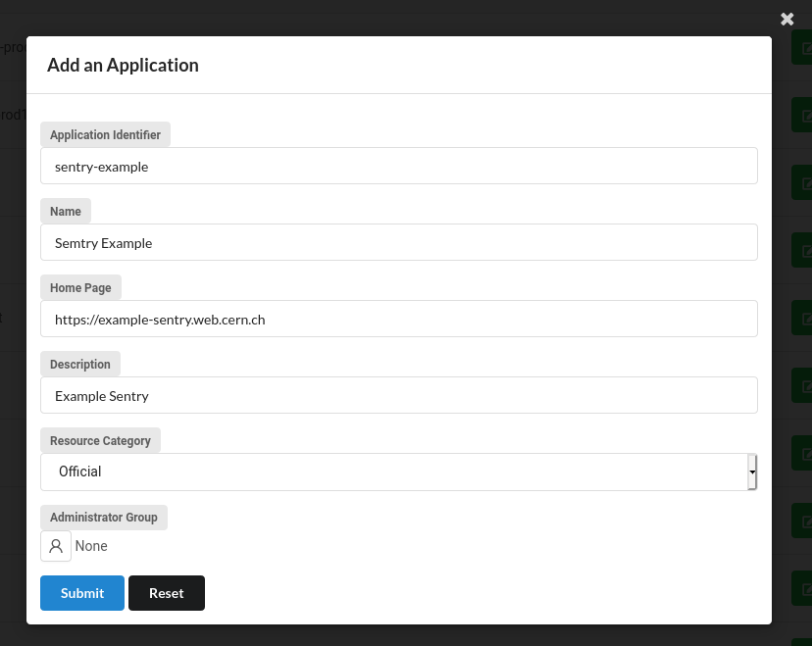The height and width of the screenshot is (646, 812).
Task: Click the topmost green edit icon behind dialog
Action: point(803,48)
